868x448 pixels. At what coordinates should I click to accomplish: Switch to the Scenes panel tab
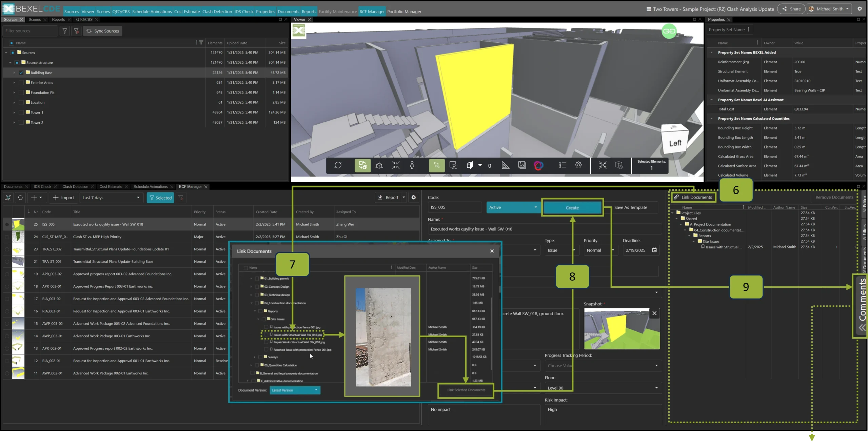(x=35, y=20)
